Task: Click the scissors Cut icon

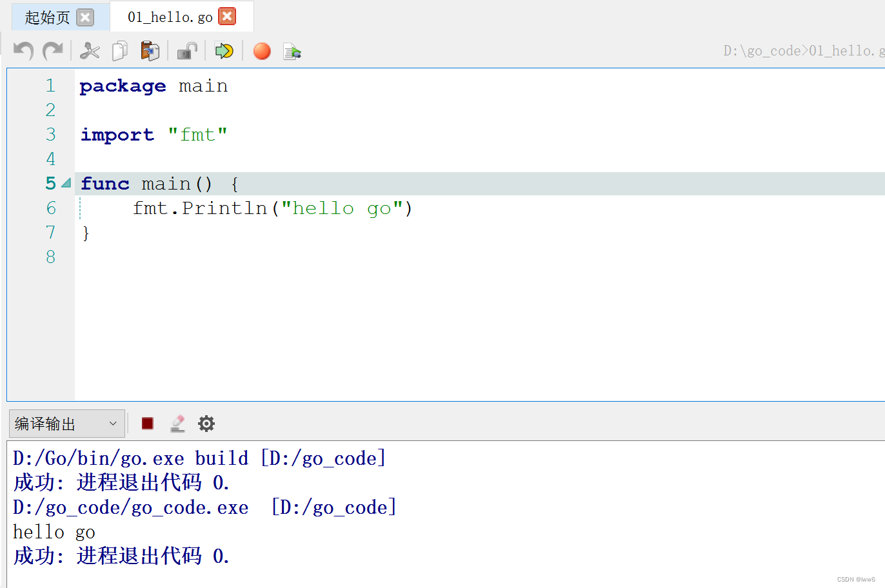Action: pyautogui.click(x=90, y=51)
